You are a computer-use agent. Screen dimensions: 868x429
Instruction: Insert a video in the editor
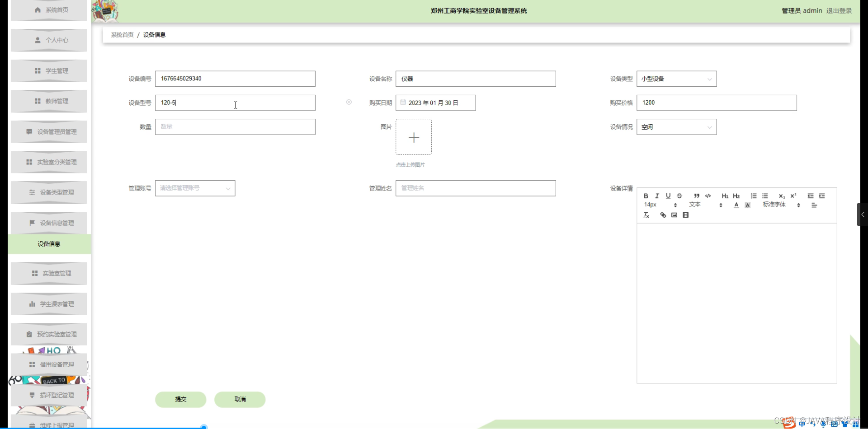coord(686,215)
